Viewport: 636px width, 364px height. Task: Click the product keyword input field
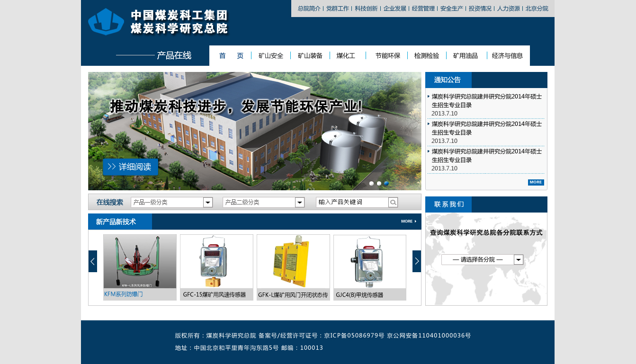[x=352, y=203]
